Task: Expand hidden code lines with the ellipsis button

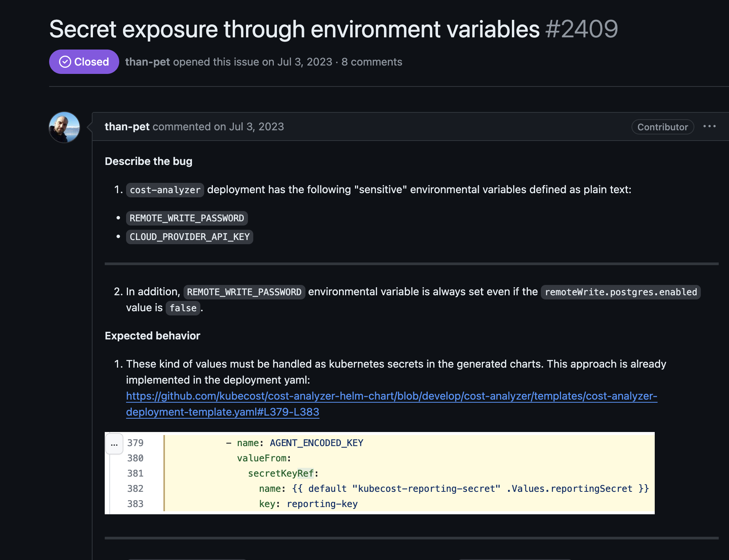Action: 114,443
